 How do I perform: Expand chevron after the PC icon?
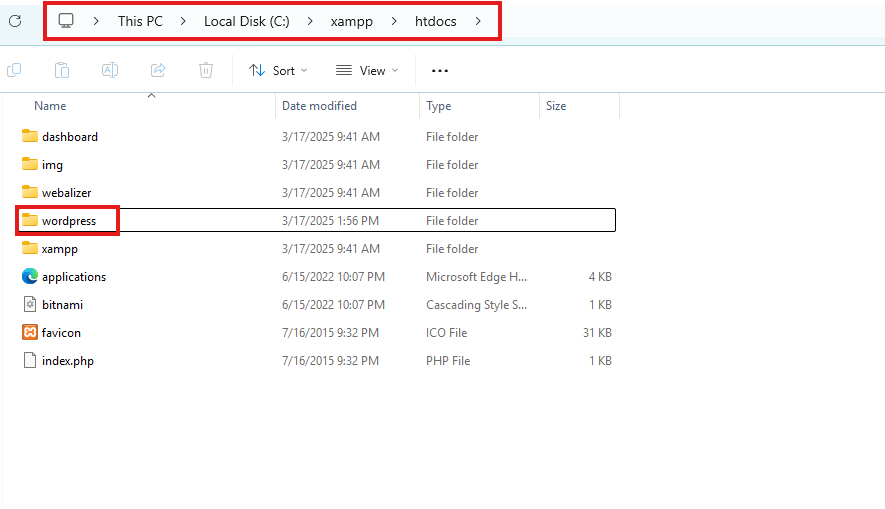coord(97,21)
